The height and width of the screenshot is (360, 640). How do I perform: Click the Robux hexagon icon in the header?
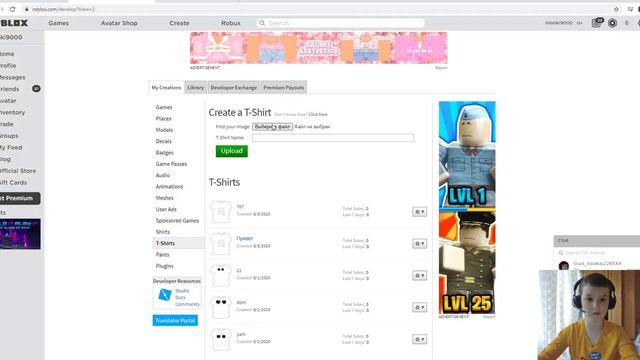[x=612, y=23]
